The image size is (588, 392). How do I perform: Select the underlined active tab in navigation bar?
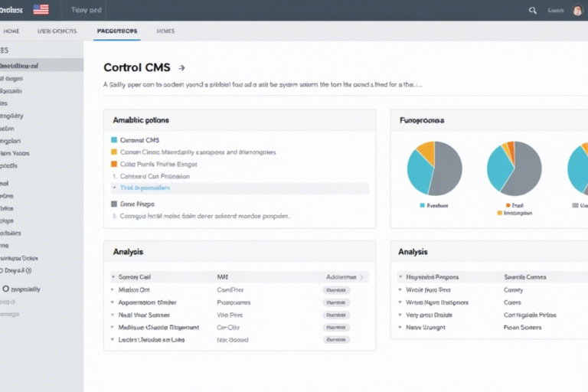pos(117,31)
